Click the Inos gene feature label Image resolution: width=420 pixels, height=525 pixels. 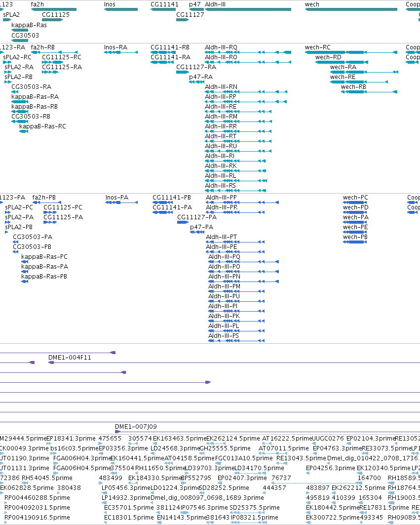click(x=110, y=4)
